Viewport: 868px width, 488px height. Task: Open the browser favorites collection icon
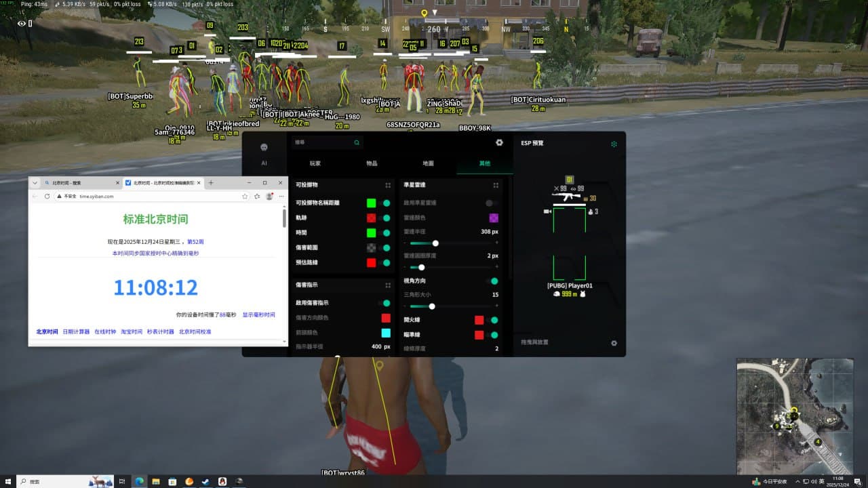click(257, 196)
